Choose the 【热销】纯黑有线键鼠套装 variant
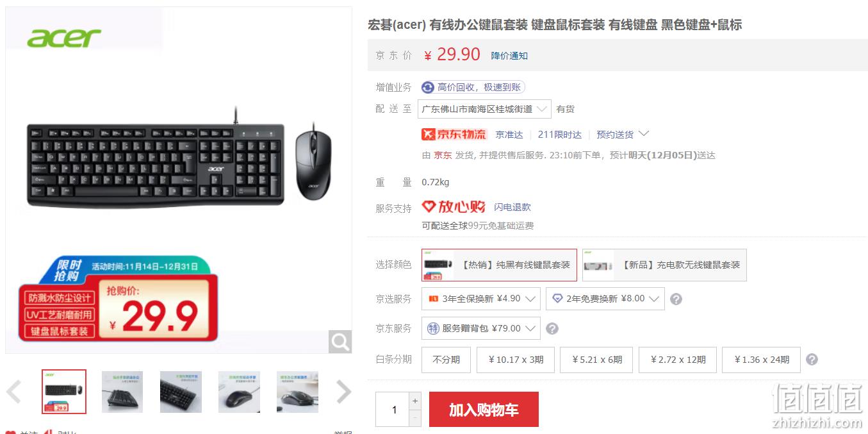Image resolution: width=868 pixels, height=434 pixels. (499, 265)
